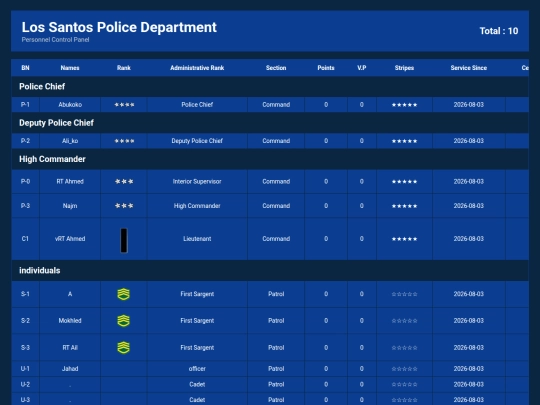Click the stripes stars in Najm's row

[404, 206]
